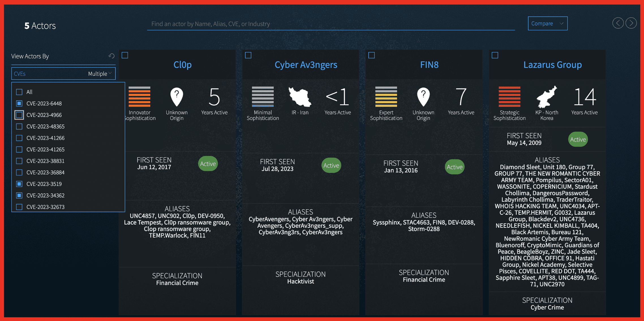Click Lazarus Group's red sophistication bars icon

coord(509,97)
